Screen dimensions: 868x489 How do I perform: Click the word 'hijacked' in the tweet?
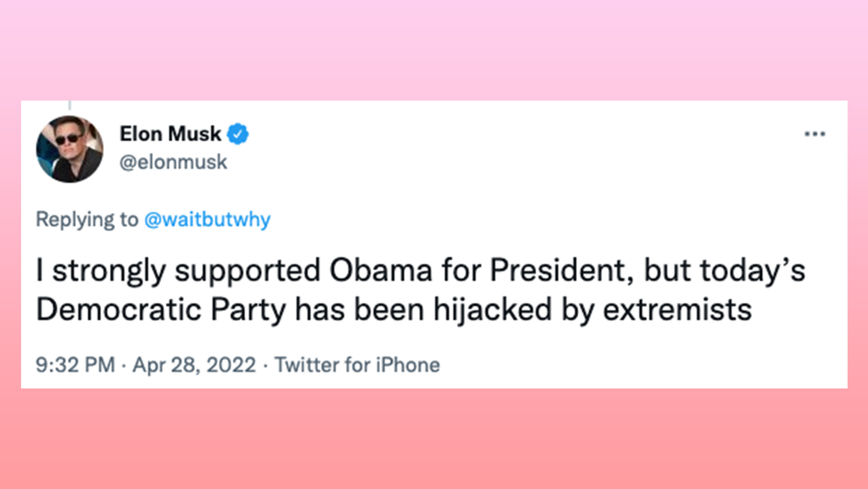pos(492,310)
